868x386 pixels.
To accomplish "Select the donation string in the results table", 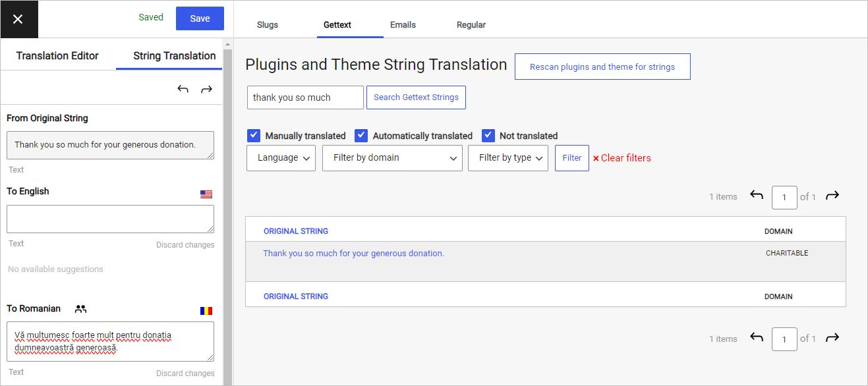I will coord(353,253).
